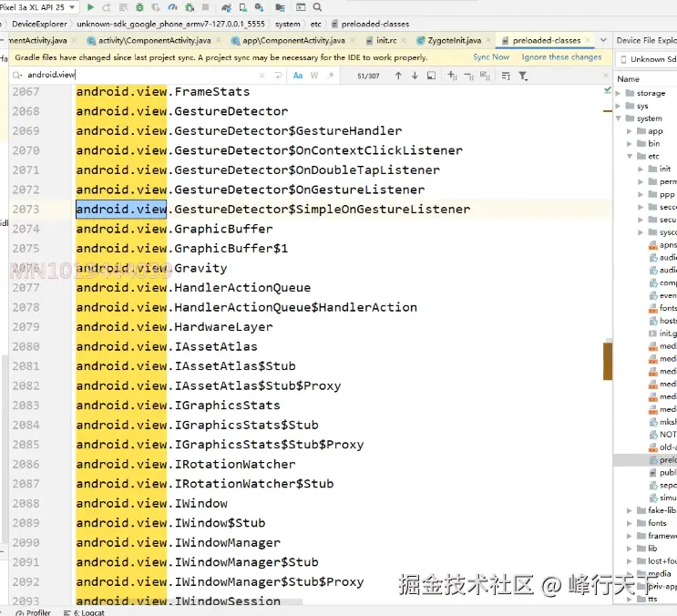
Task: Expand the lib folder under system
Action: click(629, 549)
